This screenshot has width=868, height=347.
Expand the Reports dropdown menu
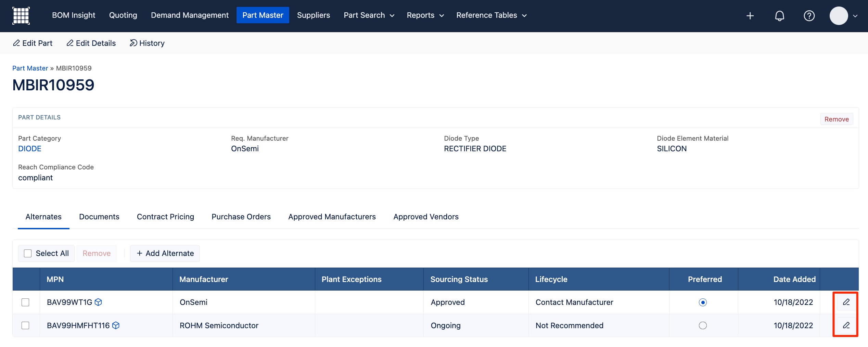pos(425,15)
